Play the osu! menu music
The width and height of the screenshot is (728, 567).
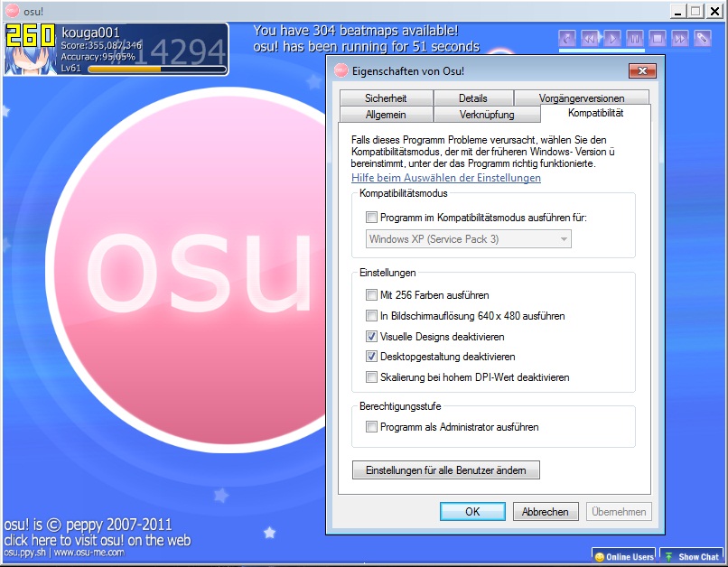coord(612,38)
